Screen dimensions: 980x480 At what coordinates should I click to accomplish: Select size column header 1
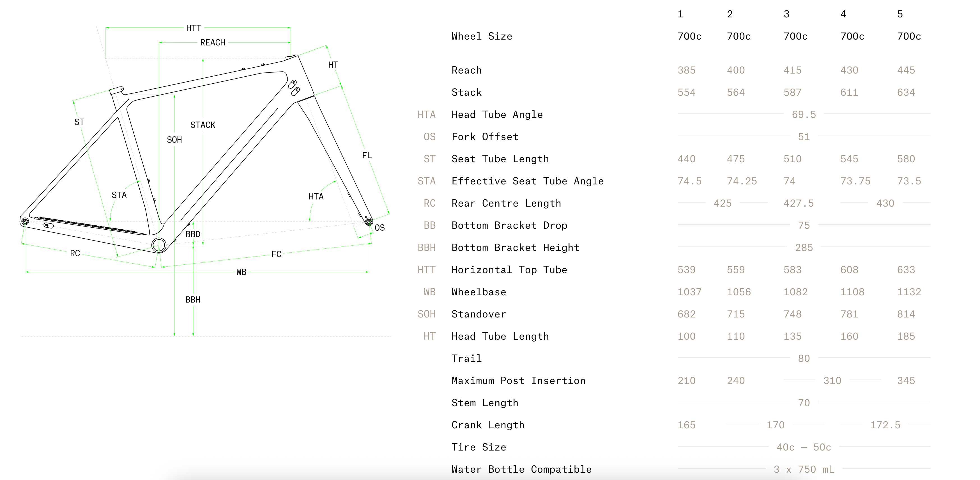tap(680, 14)
